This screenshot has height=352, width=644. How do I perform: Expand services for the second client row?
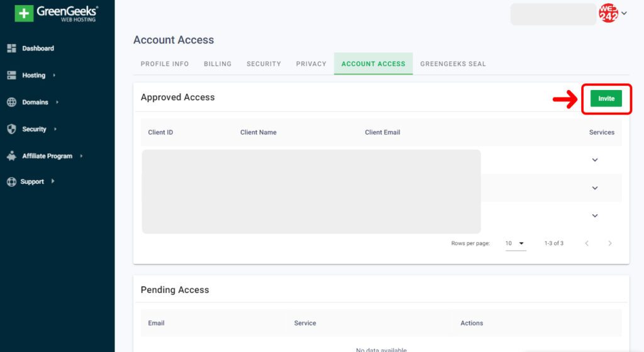(x=595, y=188)
